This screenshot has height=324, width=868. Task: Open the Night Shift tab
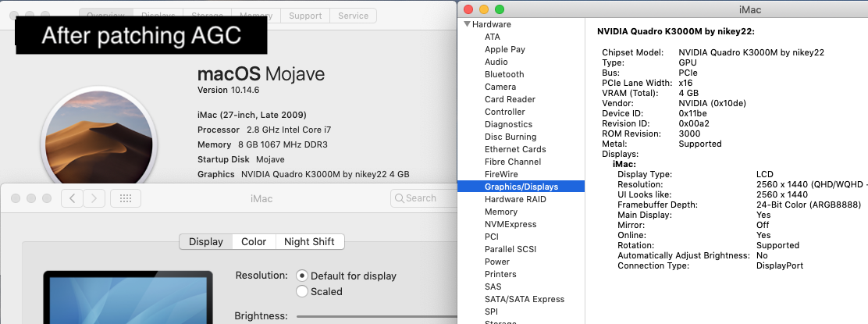[x=309, y=242]
